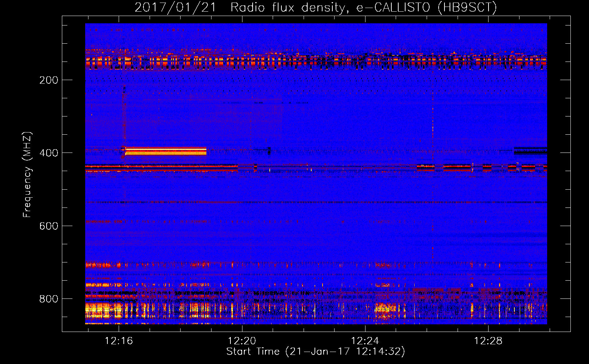Screen dimensions: 589x364
Task: Click the bright yellow burst near 400 MHz
Action: [x=166, y=151]
